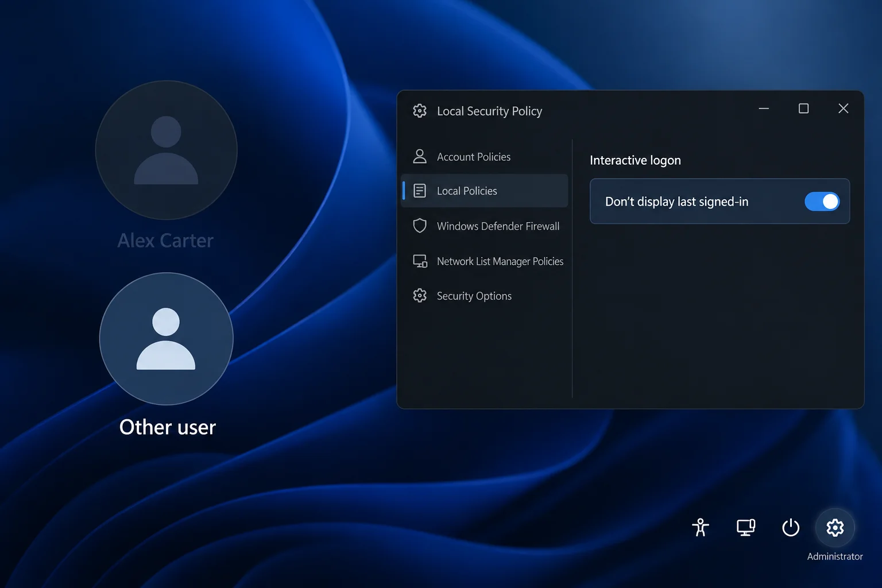Click the gear icon in Local Security Policy title
The height and width of the screenshot is (588, 882).
pyautogui.click(x=420, y=111)
